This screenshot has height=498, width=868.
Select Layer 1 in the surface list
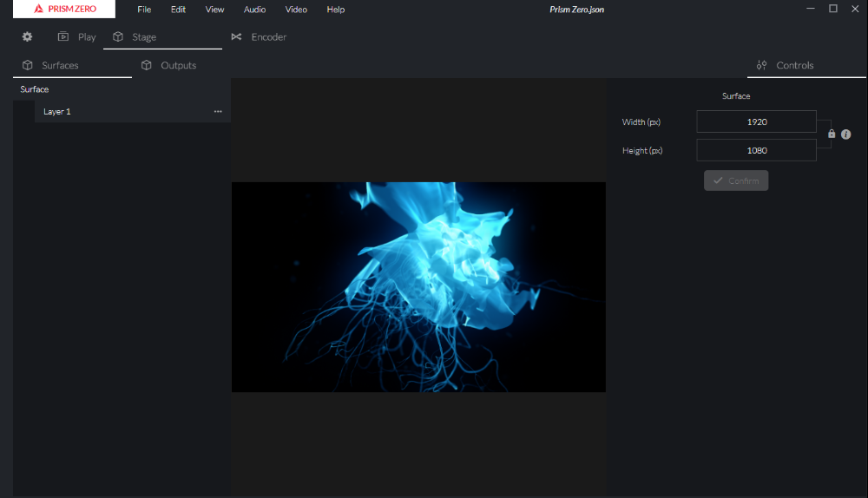[57, 112]
